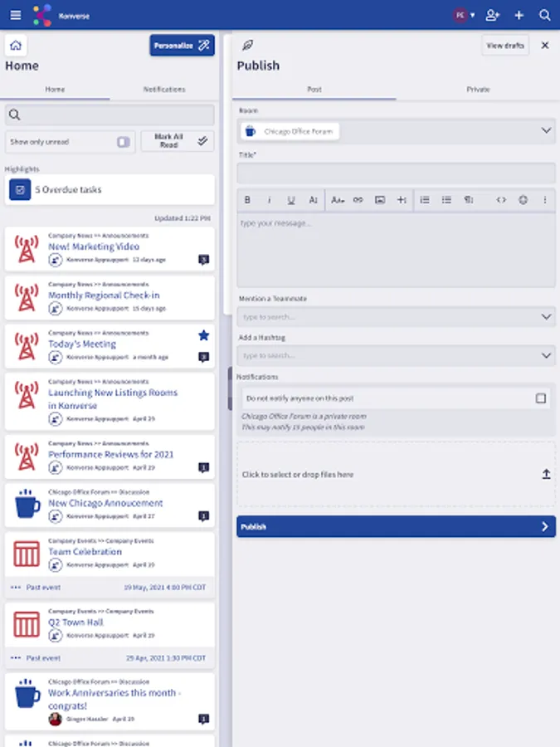Apply ordered list formatting
Screen dimensions: 560x747
click(x=425, y=200)
